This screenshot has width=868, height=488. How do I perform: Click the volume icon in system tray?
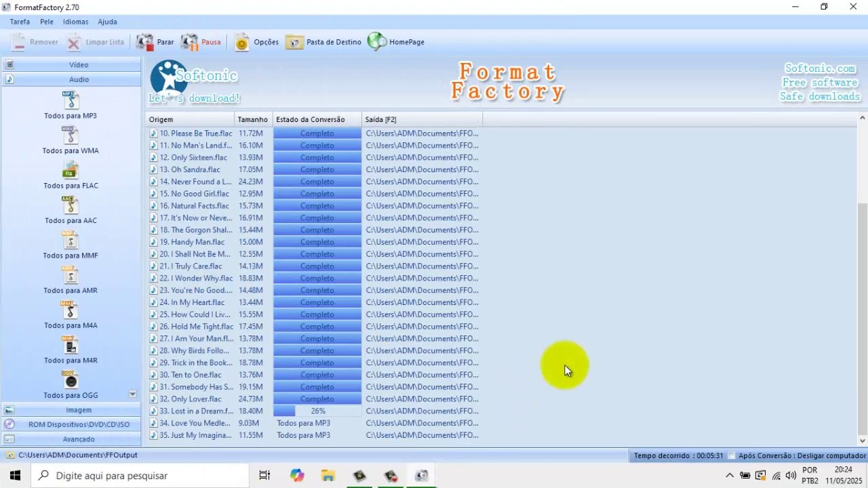pos(791,476)
